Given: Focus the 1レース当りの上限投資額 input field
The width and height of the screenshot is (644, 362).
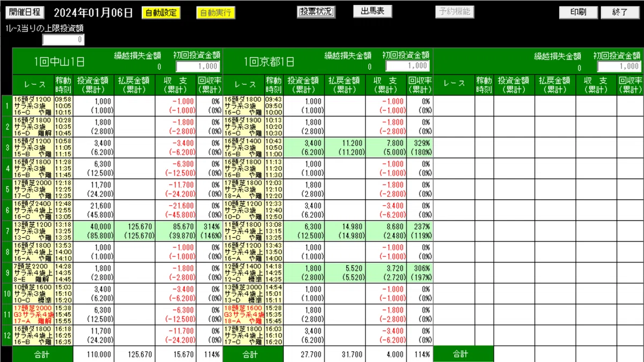Looking at the screenshot, I should tap(63, 39).
